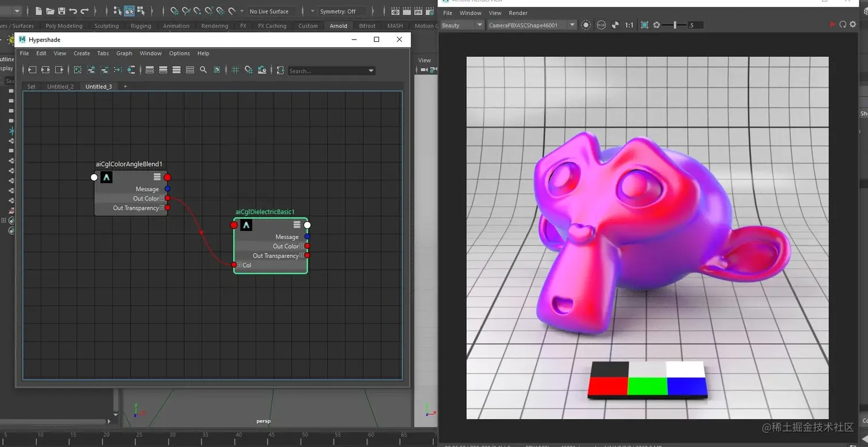Click the first snap magnet icon
Viewport: 868px width, 447px height.
[x=175, y=11]
